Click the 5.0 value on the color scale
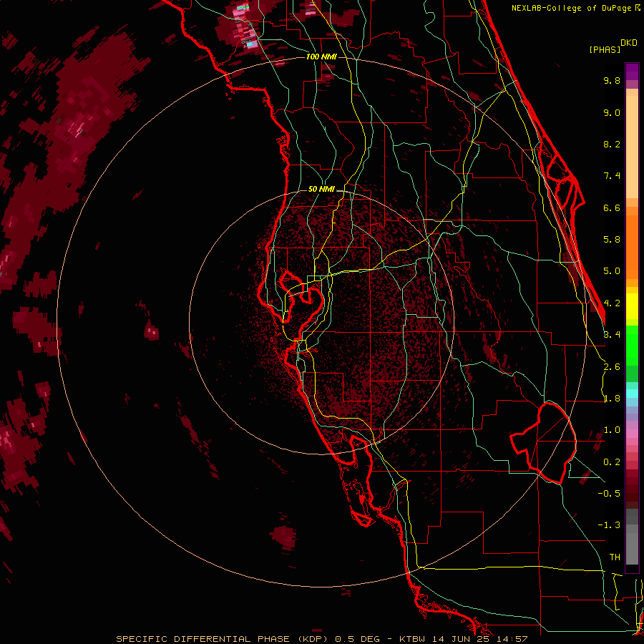The image size is (644, 644). tap(612, 271)
